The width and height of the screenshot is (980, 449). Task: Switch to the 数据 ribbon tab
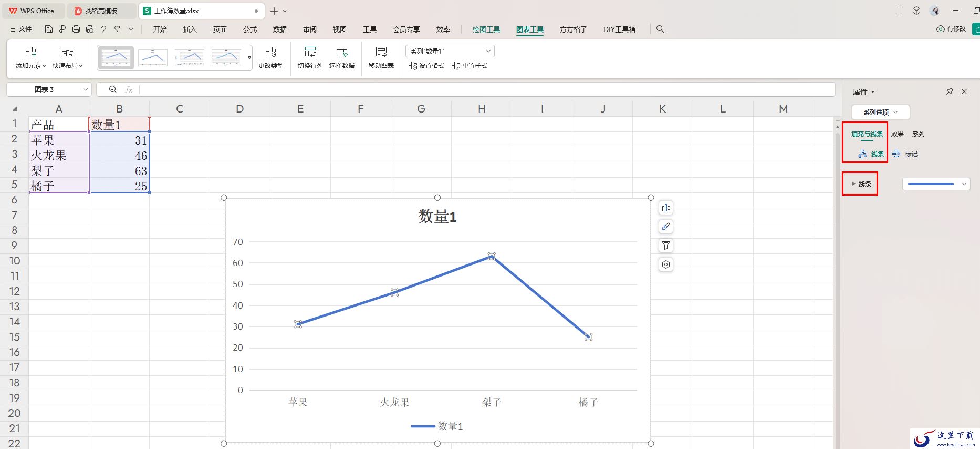click(280, 29)
